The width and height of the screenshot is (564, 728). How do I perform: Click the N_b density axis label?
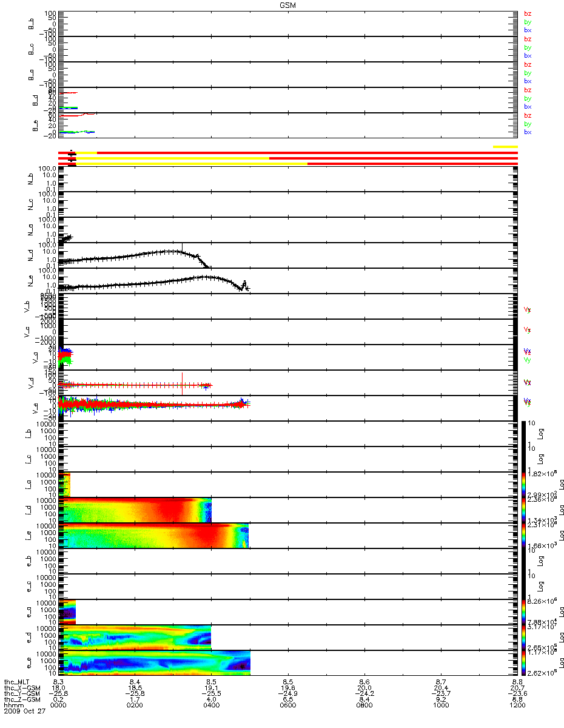tap(30, 178)
